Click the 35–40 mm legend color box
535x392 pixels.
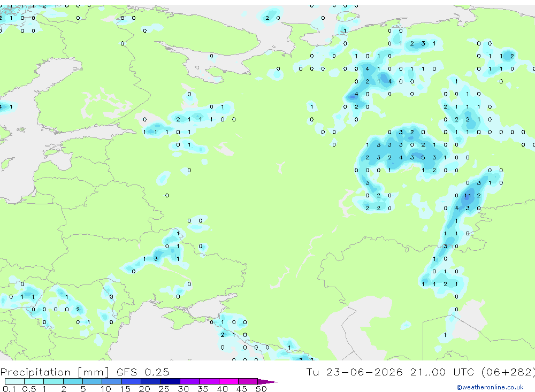coord(209,381)
